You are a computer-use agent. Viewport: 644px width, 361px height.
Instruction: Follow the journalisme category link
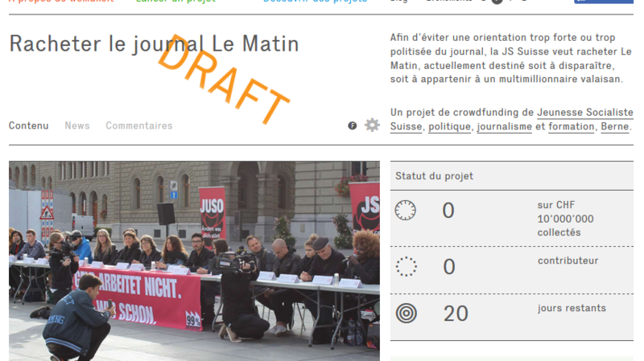[x=505, y=126]
